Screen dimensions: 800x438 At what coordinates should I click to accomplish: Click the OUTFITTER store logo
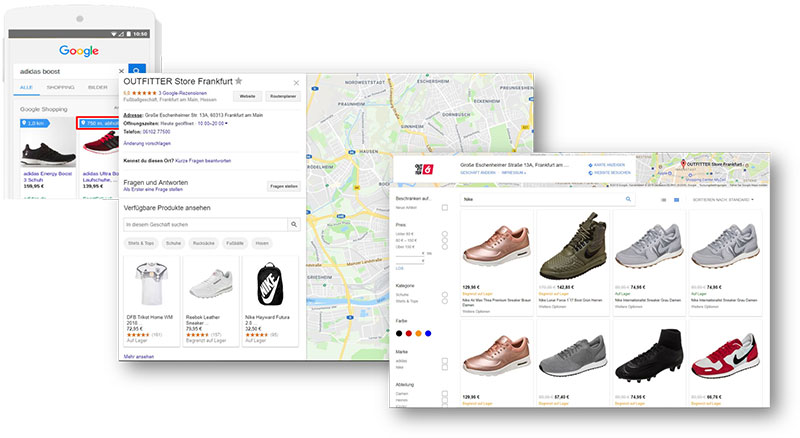(424, 169)
